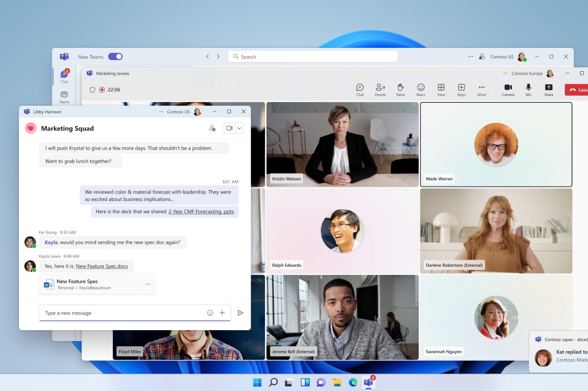
Task: Open React emoji menu in meeting
Action: (421, 90)
